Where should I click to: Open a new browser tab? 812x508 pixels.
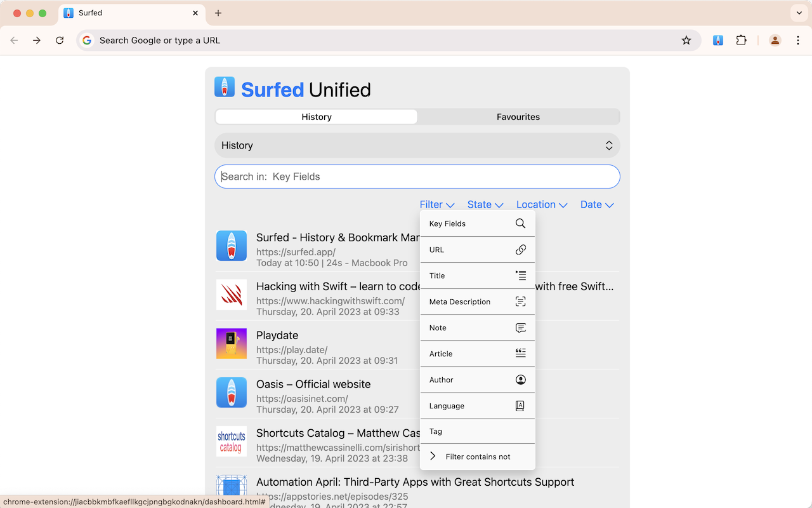tap(218, 13)
